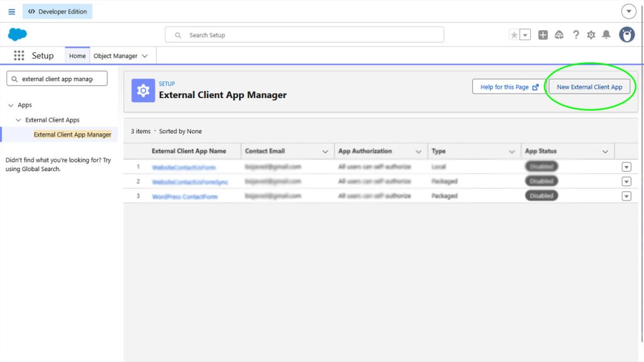This screenshot has height=362, width=644.
Task: Click the page vertical scrollbar
Action: [x=642, y=172]
